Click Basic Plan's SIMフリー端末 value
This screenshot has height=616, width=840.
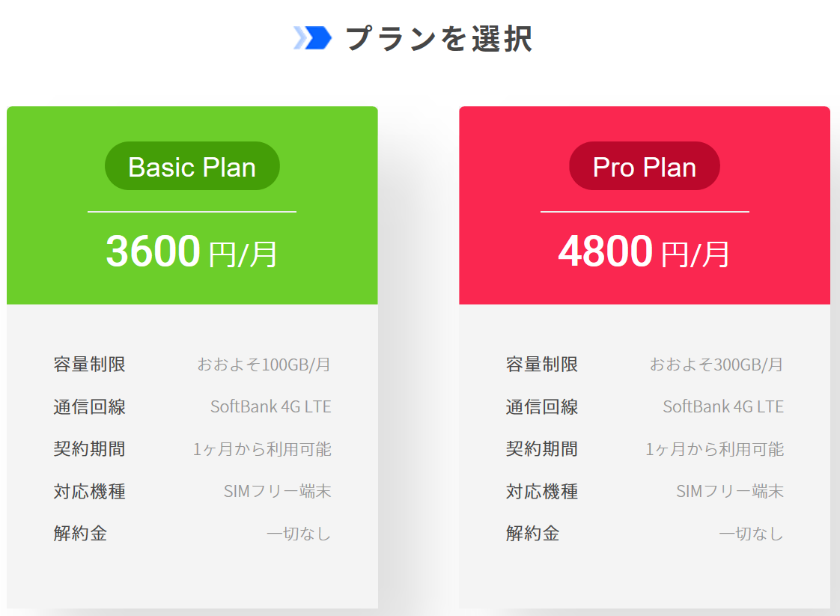point(277,492)
